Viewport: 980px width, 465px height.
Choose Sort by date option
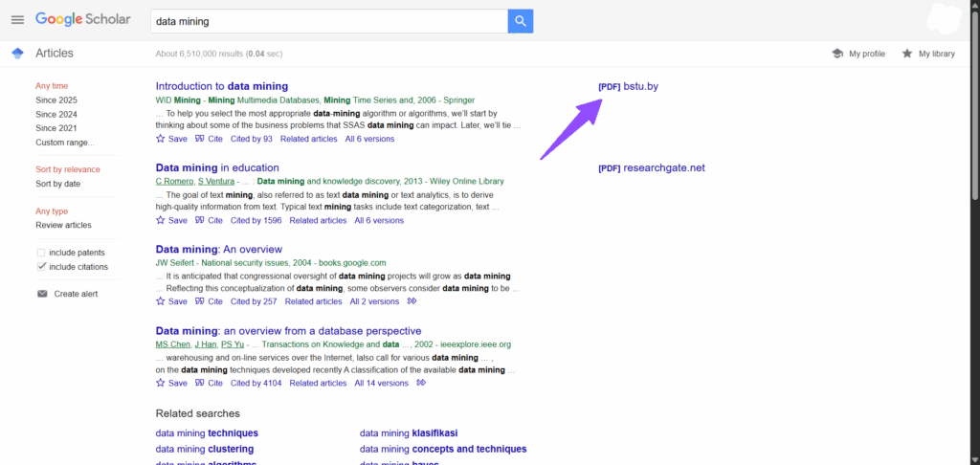tap(57, 184)
